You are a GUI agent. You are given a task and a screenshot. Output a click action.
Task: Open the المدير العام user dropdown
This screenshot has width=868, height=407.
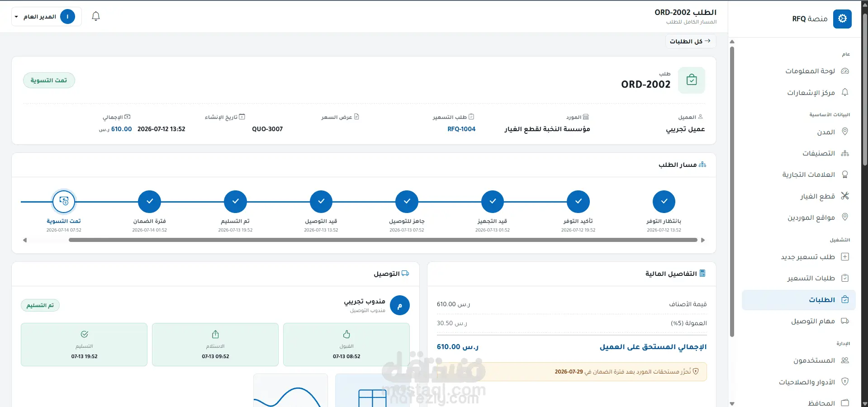(x=47, y=17)
